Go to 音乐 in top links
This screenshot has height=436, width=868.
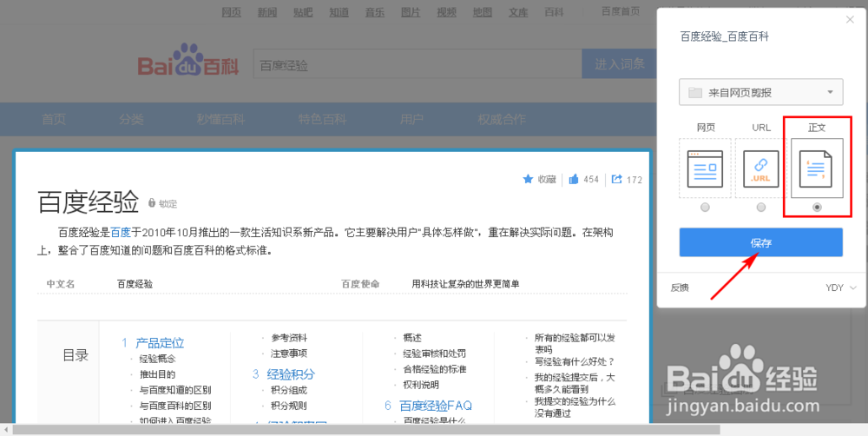click(x=375, y=12)
